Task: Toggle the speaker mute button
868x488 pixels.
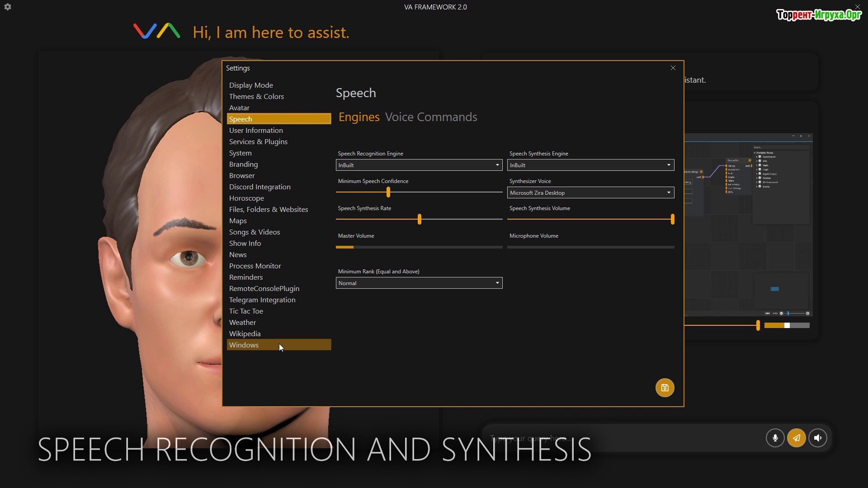Action: (x=817, y=437)
